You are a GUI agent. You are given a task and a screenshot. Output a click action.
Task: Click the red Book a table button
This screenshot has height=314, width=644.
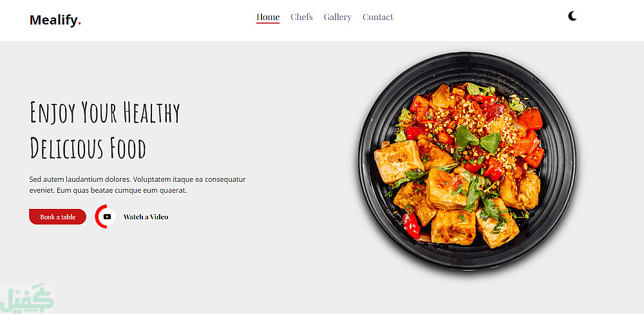[57, 217]
